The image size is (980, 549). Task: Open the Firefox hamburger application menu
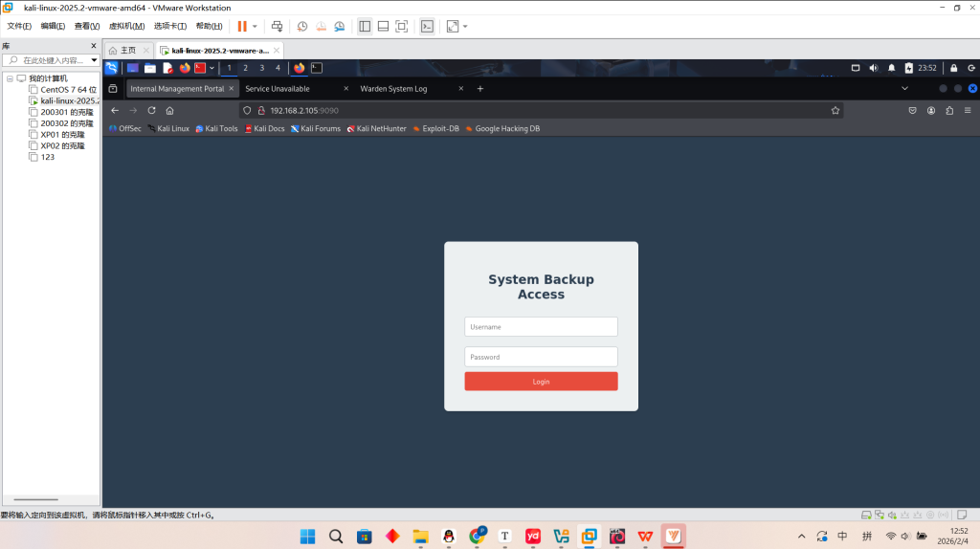pyautogui.click(x=969, y=110)
